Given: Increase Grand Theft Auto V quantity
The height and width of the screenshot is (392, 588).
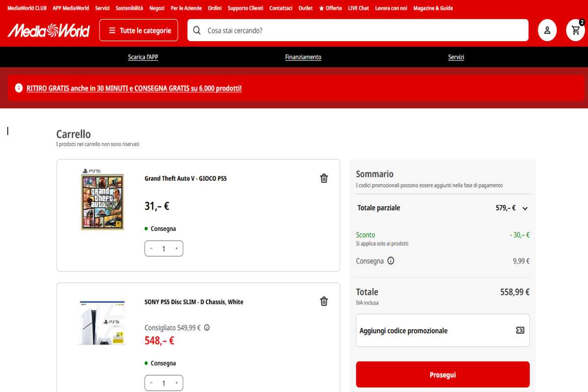Looking at the screenshot, I should tap(176, 248).
